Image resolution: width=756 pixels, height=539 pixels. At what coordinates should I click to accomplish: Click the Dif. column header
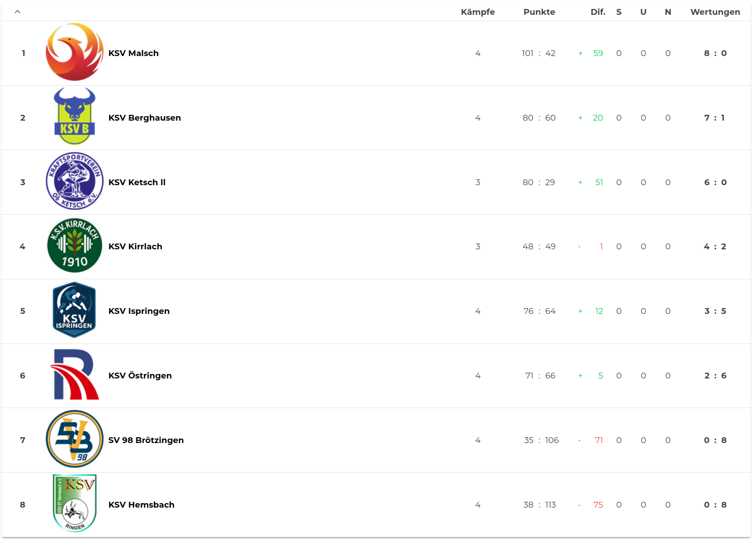(597, 12)
